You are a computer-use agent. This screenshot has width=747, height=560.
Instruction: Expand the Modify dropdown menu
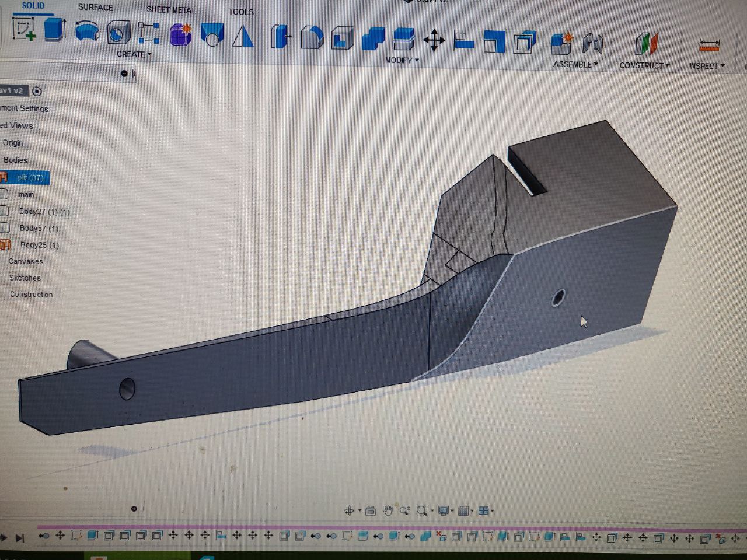402,60
